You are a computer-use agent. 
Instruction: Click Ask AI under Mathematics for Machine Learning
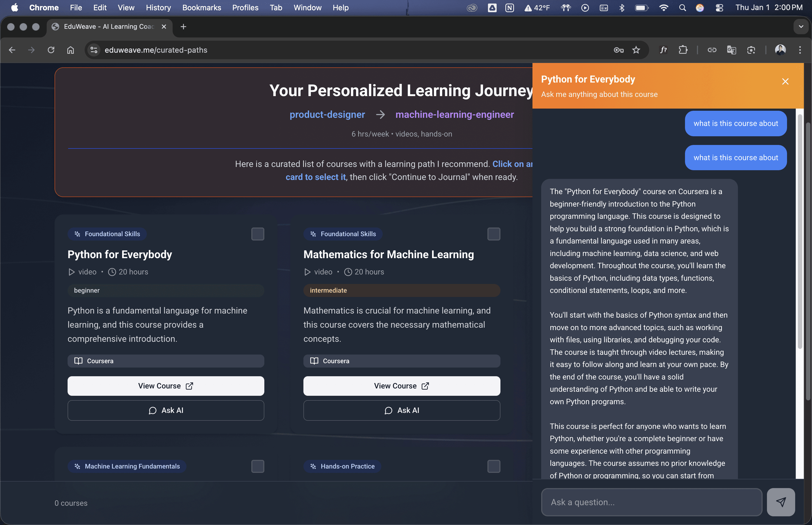pyautogui.click(x=401, y=410)
